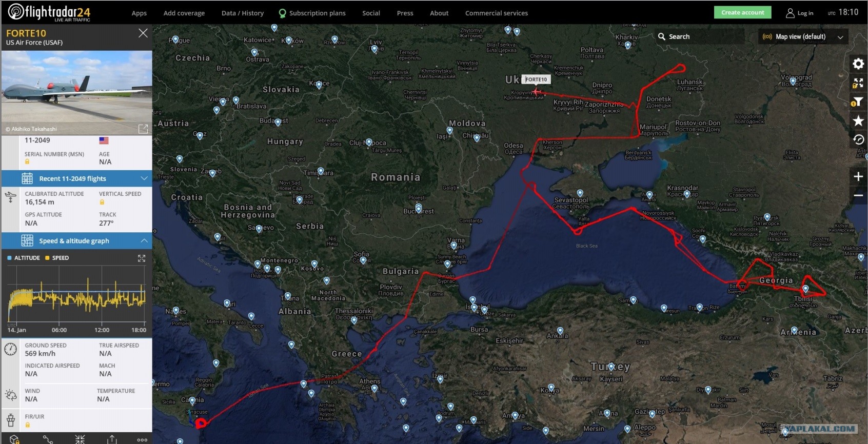Expand Recent 11-2049 flights section

[x=77, y=178]
